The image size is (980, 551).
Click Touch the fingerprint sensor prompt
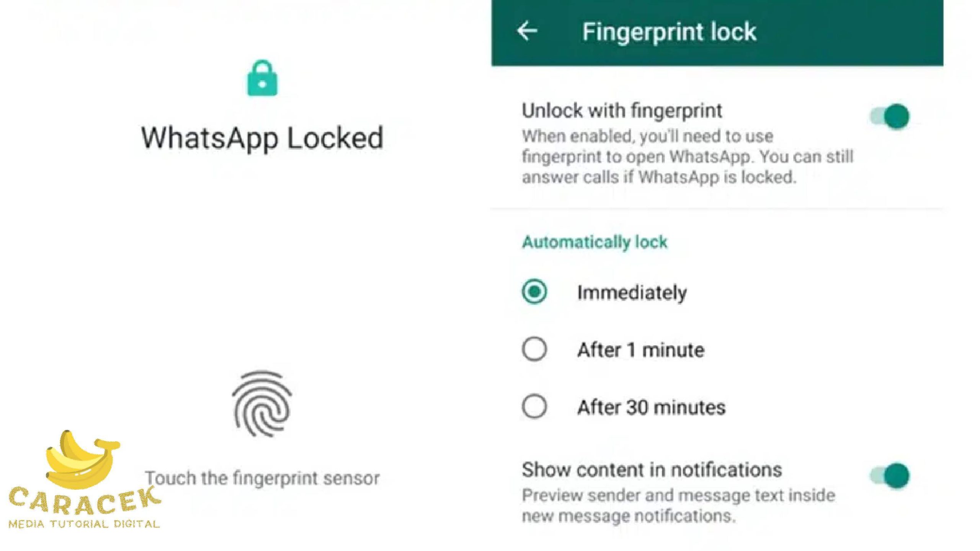pos(262,478)
